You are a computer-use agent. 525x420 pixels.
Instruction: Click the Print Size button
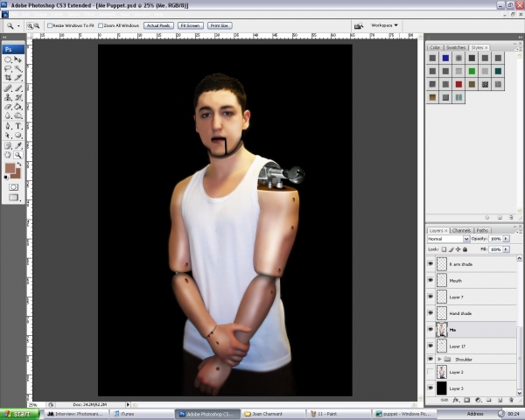coord(220,25)
